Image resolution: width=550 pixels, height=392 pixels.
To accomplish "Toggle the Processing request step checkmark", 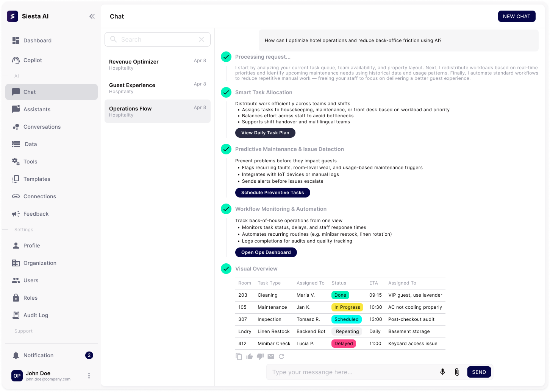I will tap(226, 57).
